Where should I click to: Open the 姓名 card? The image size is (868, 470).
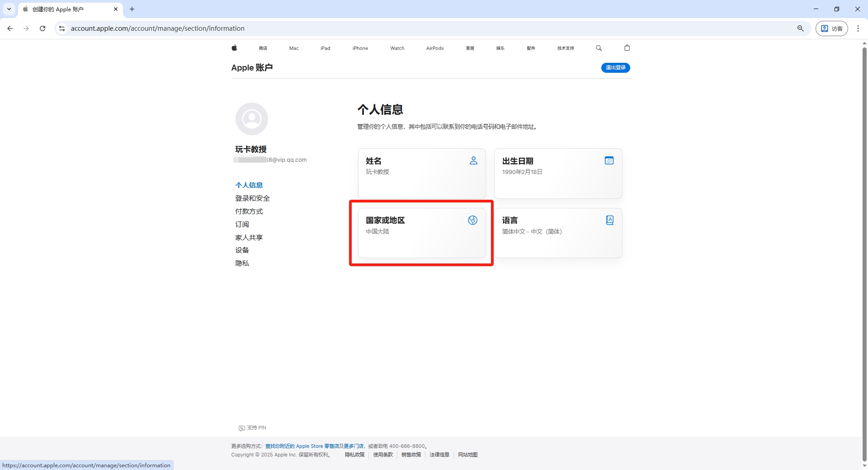pyautogui.click(x=422, y=173)
